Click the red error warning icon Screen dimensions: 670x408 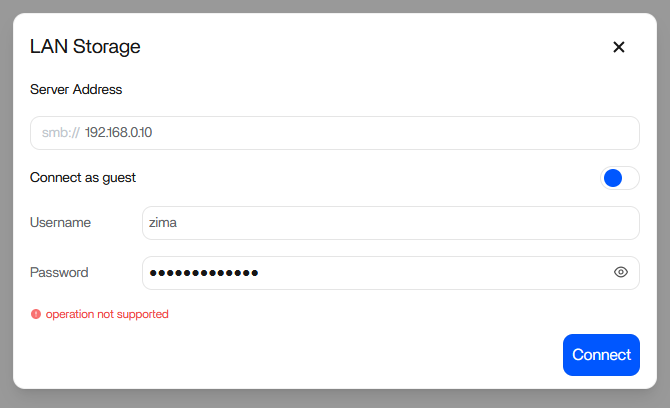[x=36, y=314]
